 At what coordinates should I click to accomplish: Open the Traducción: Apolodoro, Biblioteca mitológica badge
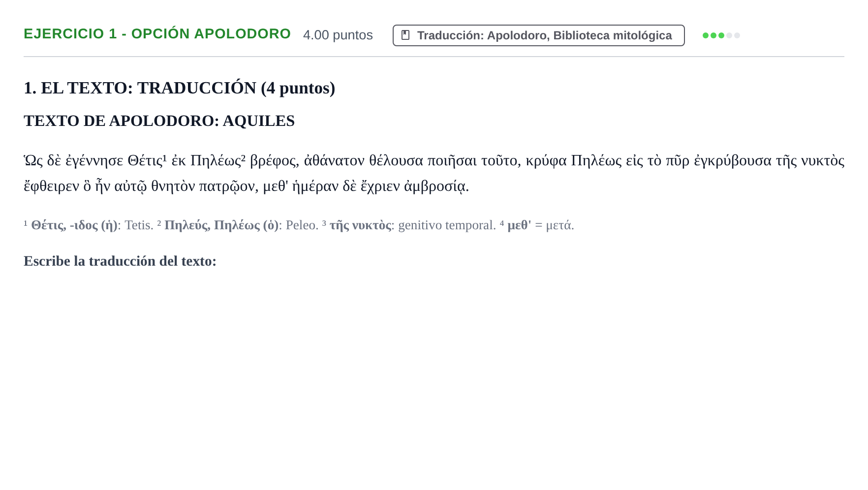click(x=539, y=35)
